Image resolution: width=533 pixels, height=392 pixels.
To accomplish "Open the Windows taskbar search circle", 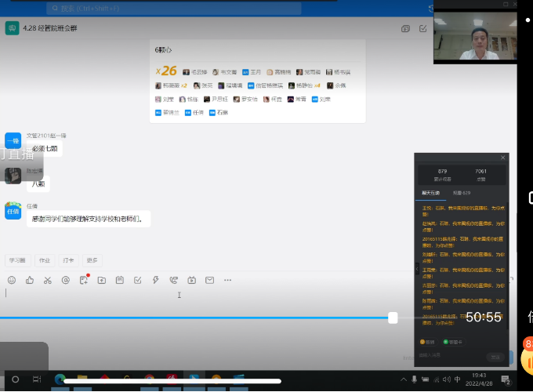I will pos(14,379).
